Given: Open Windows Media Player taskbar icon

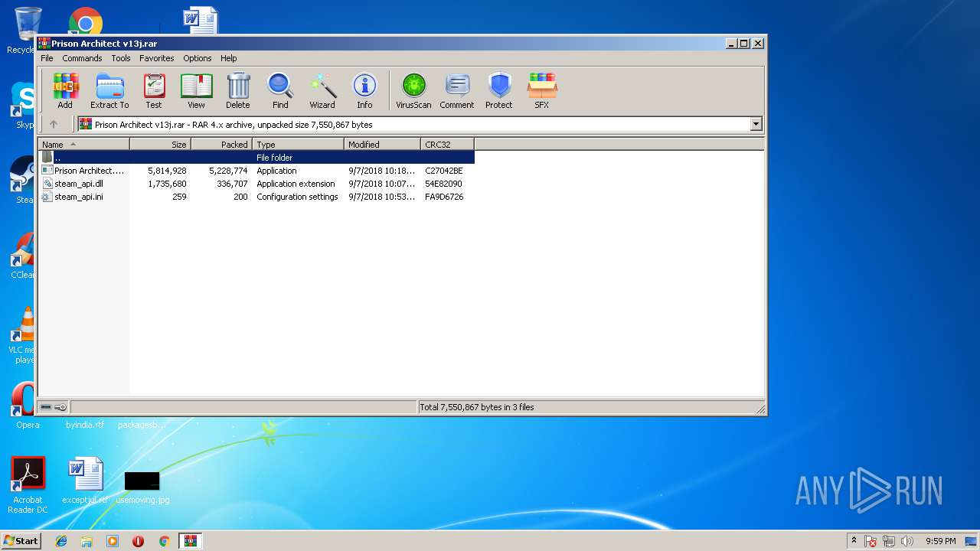Looking at the screenshot, I should click(x=113, y=541).
